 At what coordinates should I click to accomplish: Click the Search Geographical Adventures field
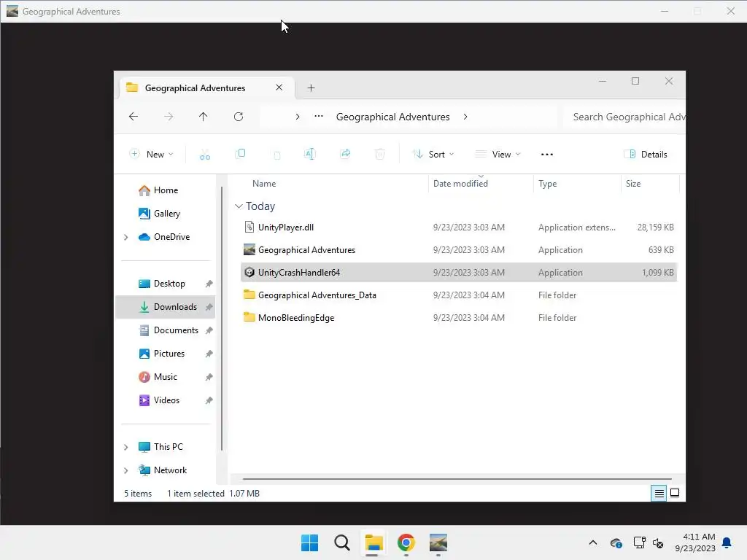[x=624, y=117]
